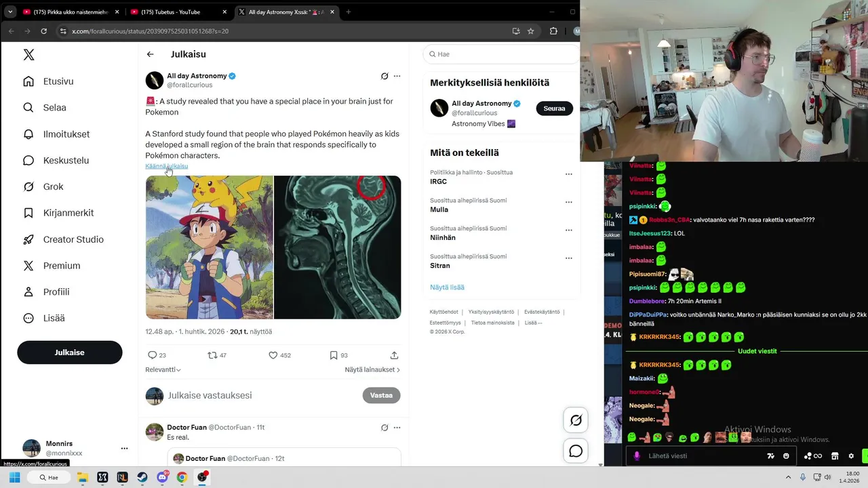This screenshot has width=868, height=488.
Task: Click the Julkaise post button
Action: pos(70,352)
